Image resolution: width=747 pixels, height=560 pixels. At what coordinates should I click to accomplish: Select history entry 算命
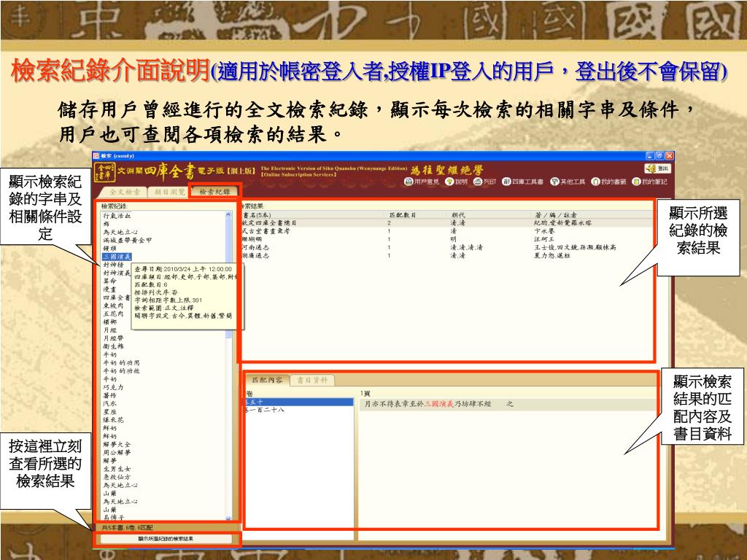(x=109, y=281)
